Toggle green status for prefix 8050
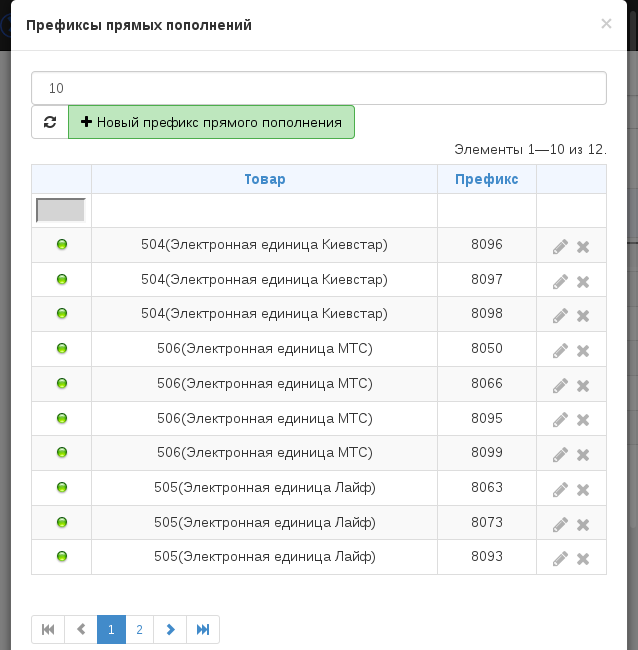The width and height of the screenshot is (638, 650). coord(62,348)
